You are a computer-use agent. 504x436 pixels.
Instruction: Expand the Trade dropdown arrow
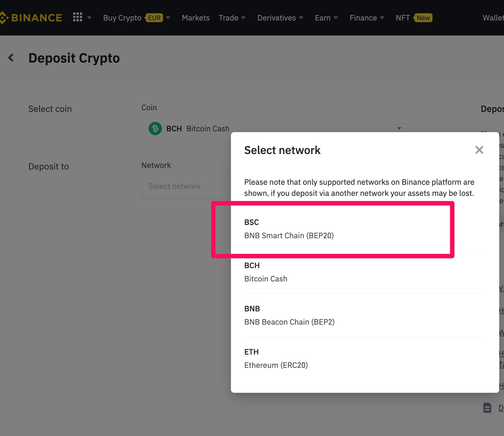coord(243,18)
